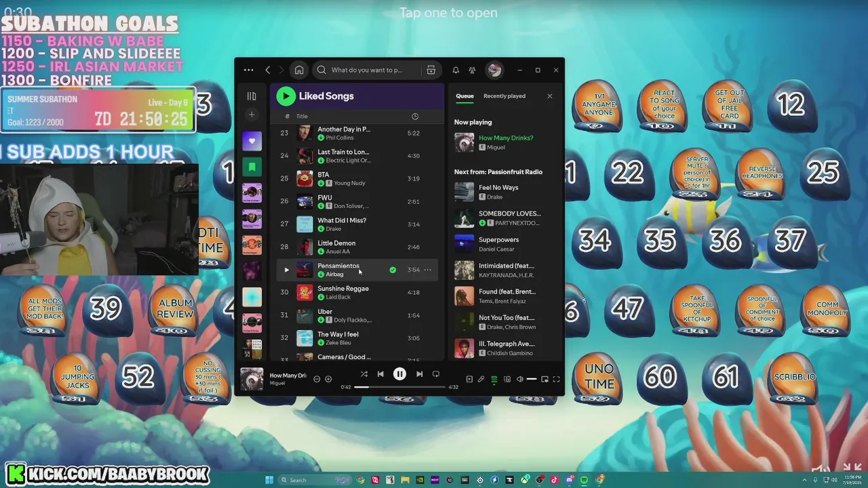This screenshot has height=488, width=868.
Task: Open How Many Drinks? in Now playing
Action: coord(506,138)
